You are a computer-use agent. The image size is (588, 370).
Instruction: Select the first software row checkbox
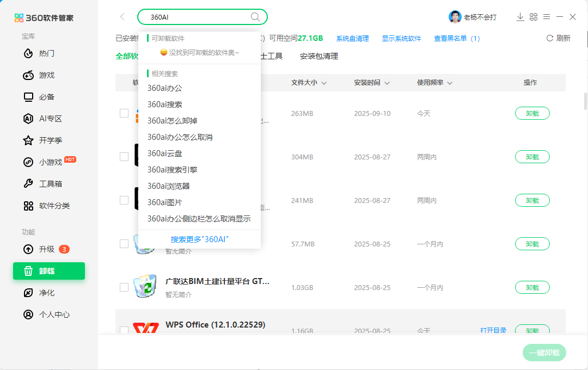coord(124,113)
